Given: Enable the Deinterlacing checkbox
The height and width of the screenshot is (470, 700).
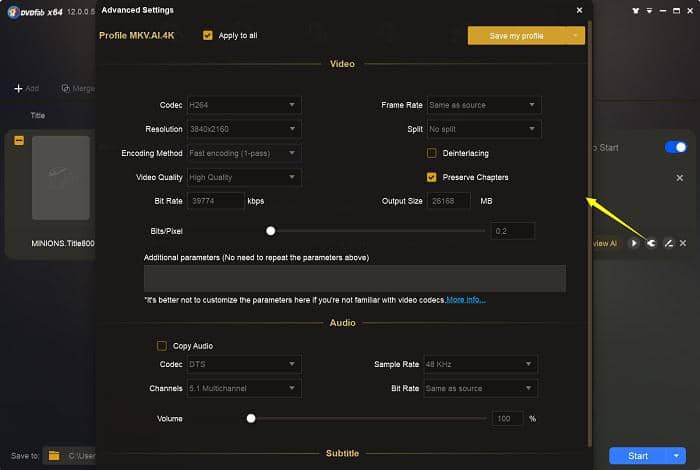Looking at the screenshot, I should 431,153.
